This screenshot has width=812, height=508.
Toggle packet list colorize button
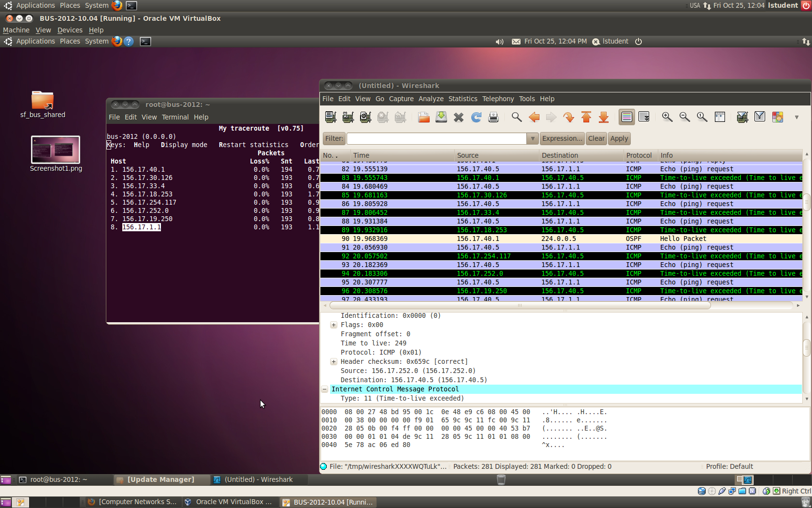(x=626, y=117)
